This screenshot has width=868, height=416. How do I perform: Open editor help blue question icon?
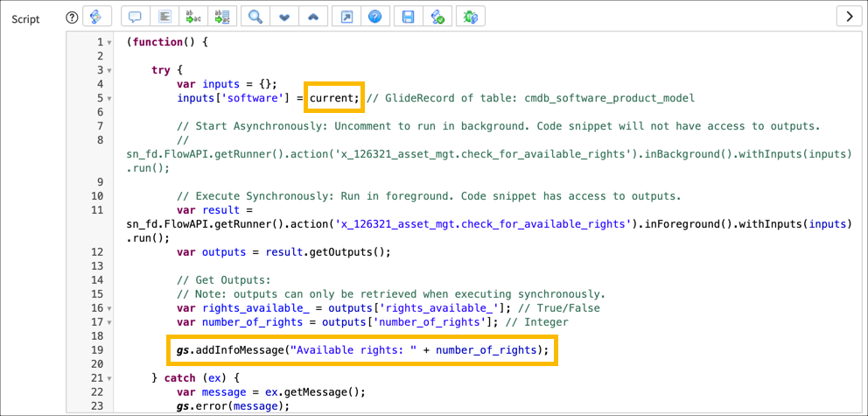[x=375, y=17]
